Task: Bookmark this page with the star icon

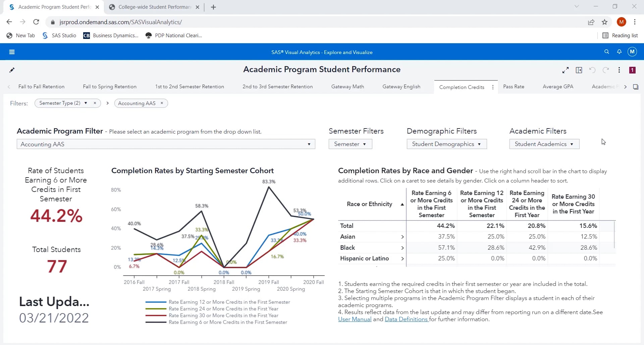Action: pyautogui.click(x=604, y=22)
